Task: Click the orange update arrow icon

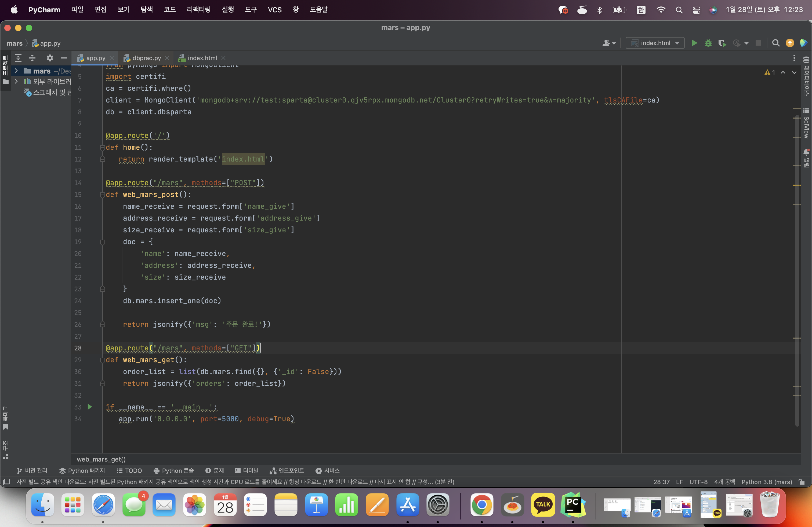Action: coord(790,43)
